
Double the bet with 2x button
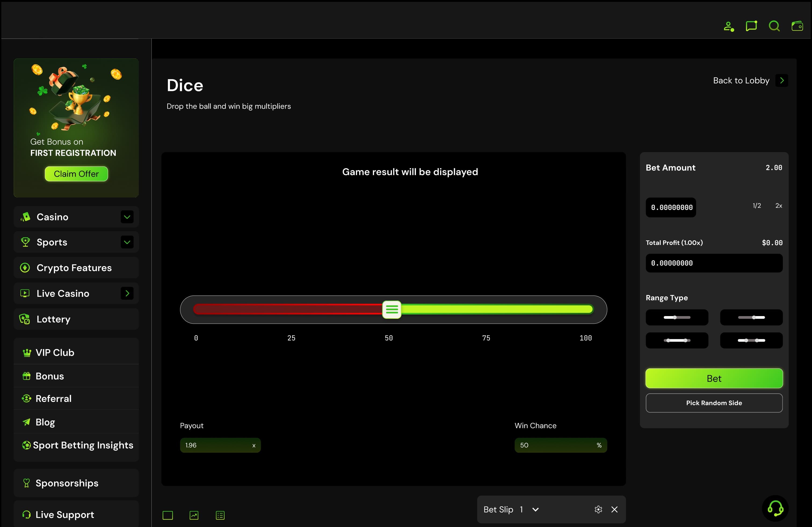(x=778, y=206)
